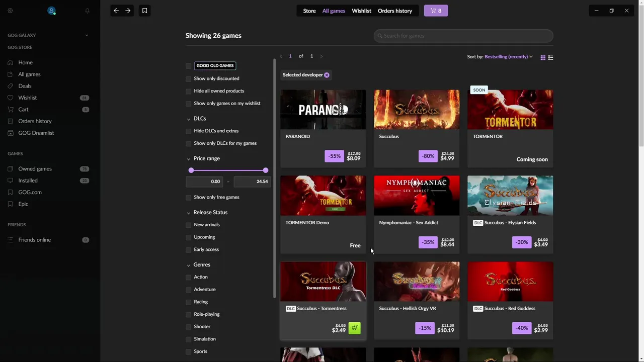
Task: Check the Early access filter
Action: coord(189,250)
